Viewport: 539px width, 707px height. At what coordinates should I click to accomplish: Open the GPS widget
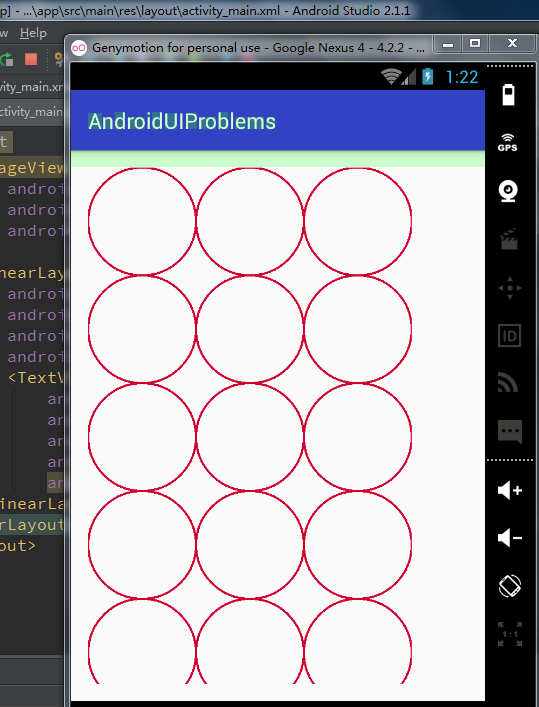click(508, 143)
